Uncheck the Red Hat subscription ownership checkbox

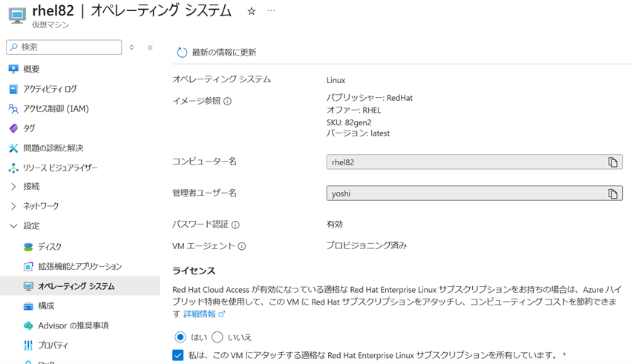(177, 355)
